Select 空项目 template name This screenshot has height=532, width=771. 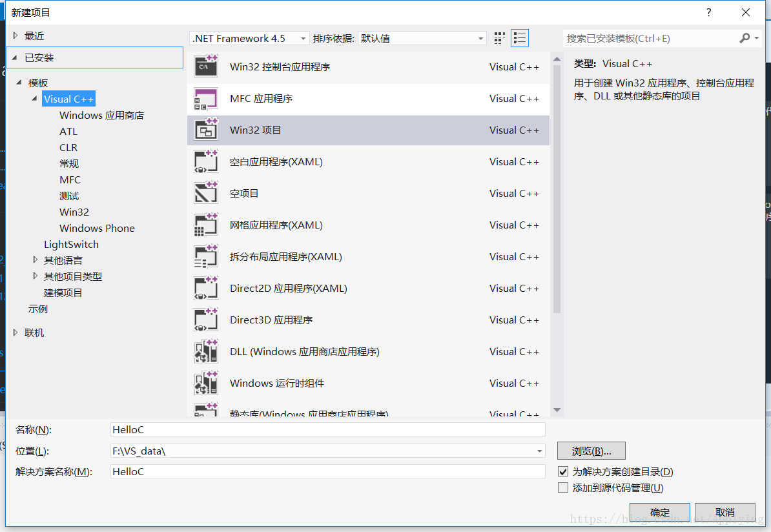tap(244, 193)
